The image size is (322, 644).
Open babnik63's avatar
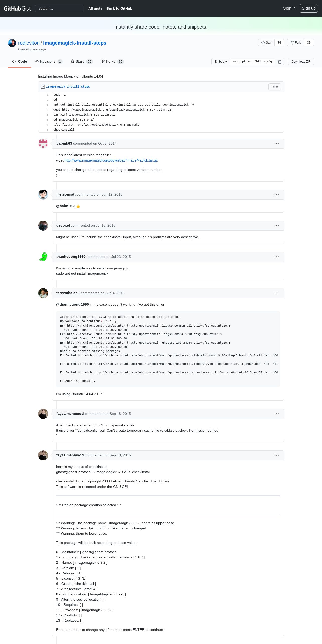[43, 144]
